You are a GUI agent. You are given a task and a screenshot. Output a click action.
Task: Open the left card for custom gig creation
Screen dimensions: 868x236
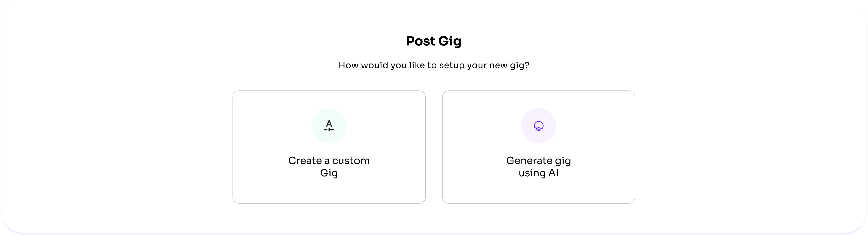coord(329,147)
